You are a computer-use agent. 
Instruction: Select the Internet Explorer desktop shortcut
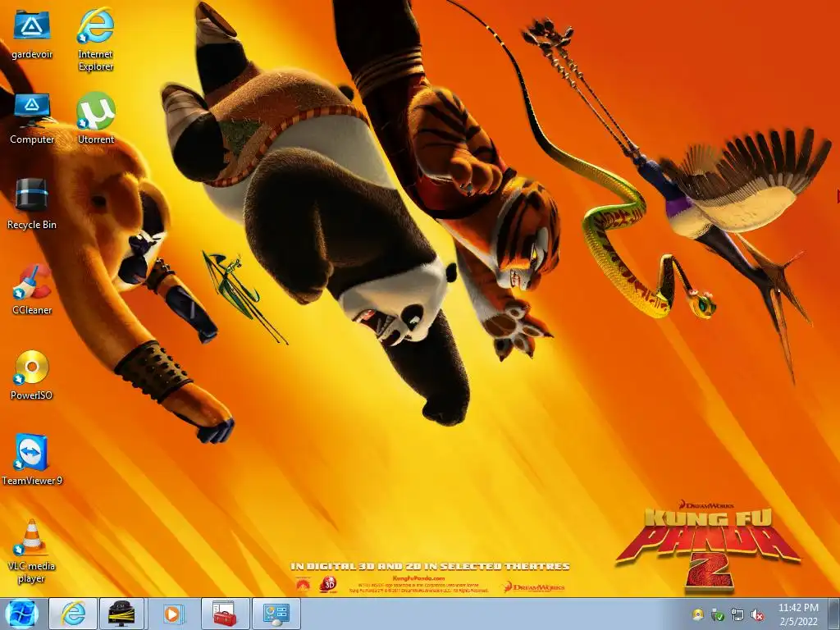pyautogui.click(x=95, y=39)
